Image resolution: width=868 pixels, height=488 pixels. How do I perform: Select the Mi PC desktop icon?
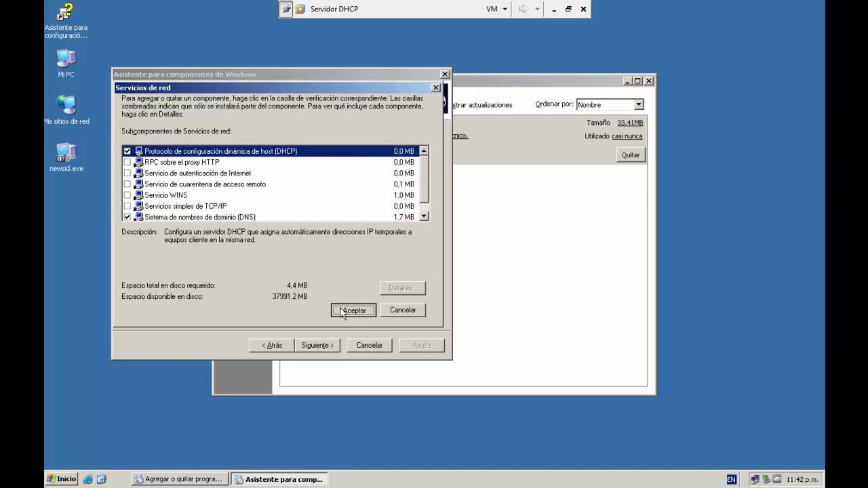coord(66,64)
